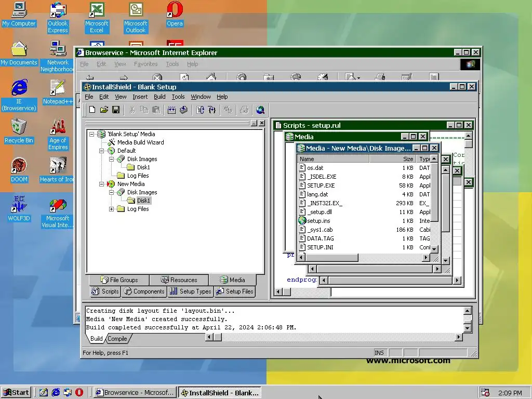Click the Media Build Wizard toolbar icon
Viewport: 532px width, 399px height.
click(171, 110)
